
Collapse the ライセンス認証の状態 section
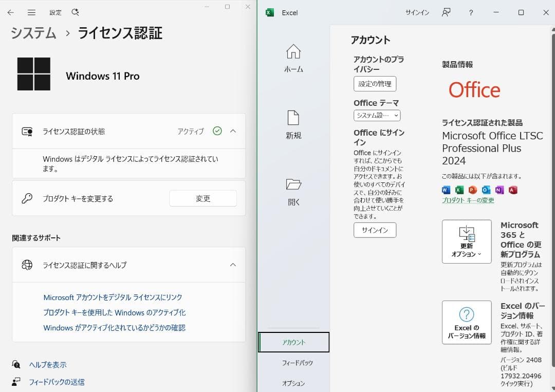232,131
